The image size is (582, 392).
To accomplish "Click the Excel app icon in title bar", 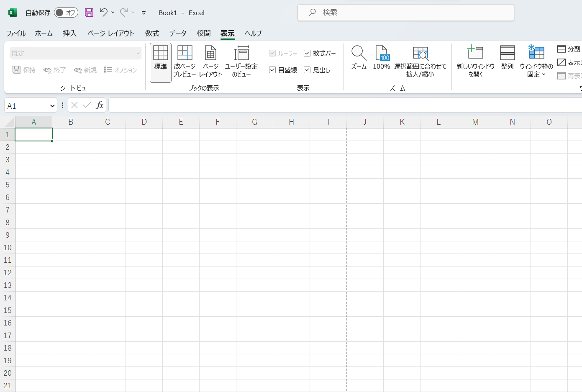I will pyautogui.click(x=13, y=13).
